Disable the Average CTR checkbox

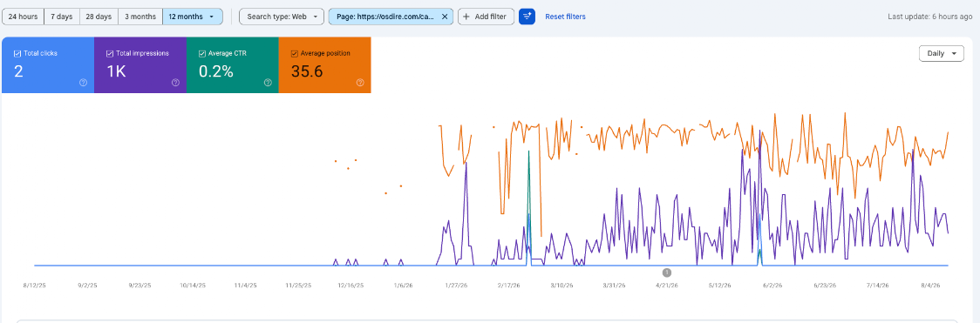[202, 54]
